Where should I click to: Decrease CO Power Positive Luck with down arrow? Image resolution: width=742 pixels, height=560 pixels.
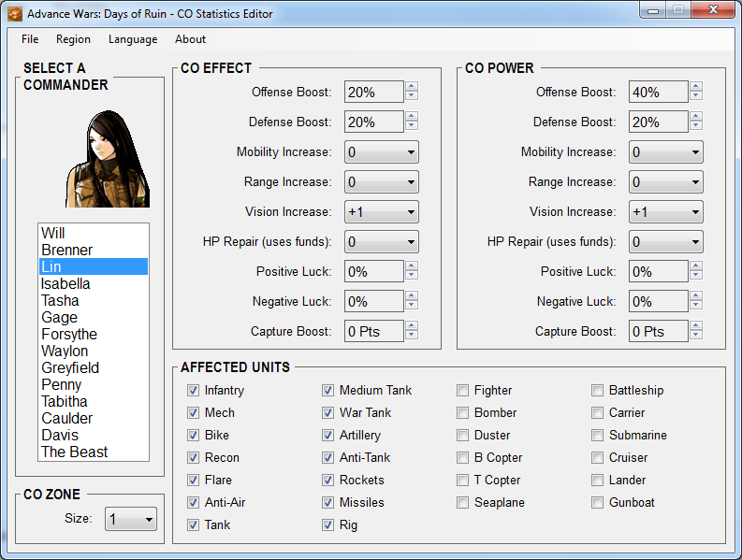tap(696, 276)
